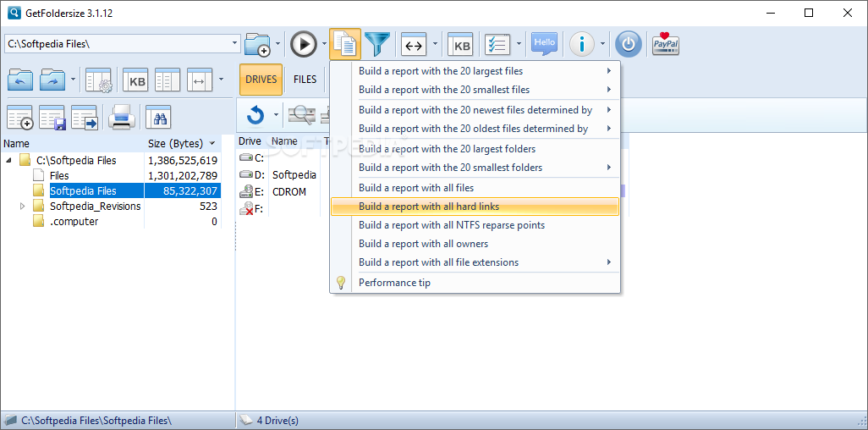The height and width of the screenshot is (430, 868).
Task: Select report with all file extensions
Action: [x=475, y=262]
